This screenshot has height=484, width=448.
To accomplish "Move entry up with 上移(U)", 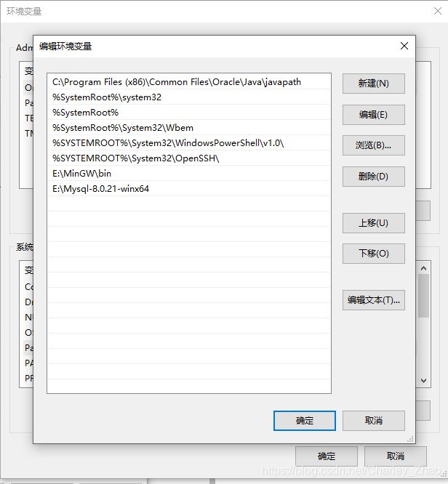I will pyautogui.click(x=374, y=223).
